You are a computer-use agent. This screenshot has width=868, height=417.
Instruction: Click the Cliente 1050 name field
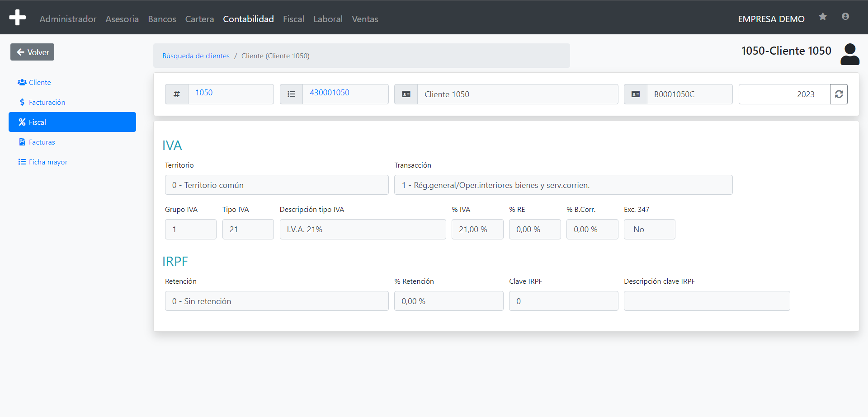click(x=518, y=94)
